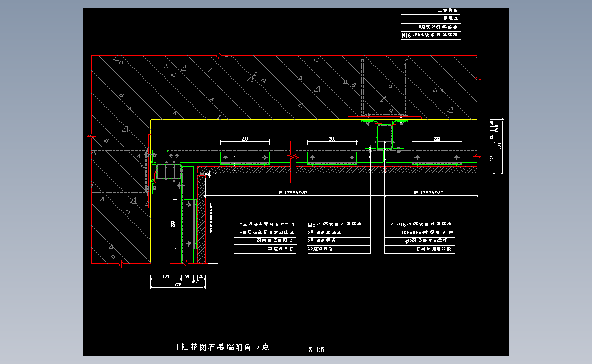Select the scale label S 1:5
592x364 pixels.
click(316, 350)
